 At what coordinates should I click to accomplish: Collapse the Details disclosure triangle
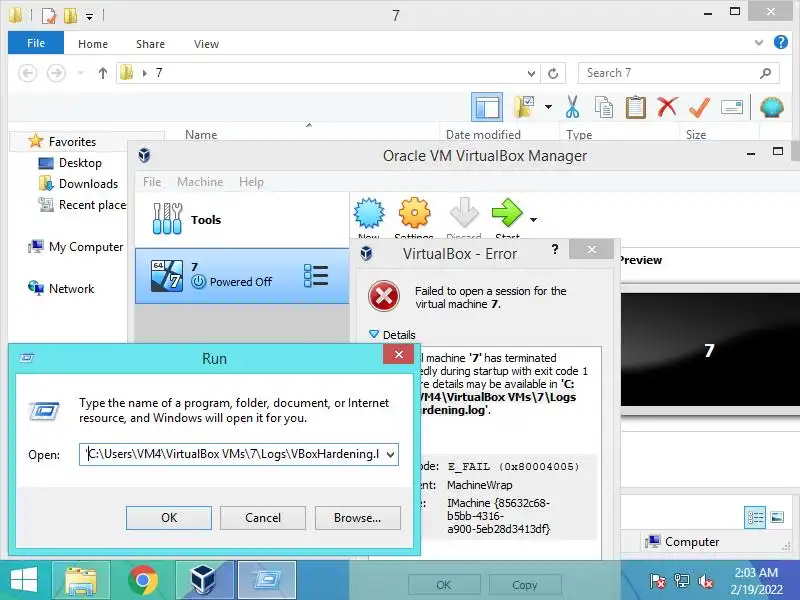374,334
